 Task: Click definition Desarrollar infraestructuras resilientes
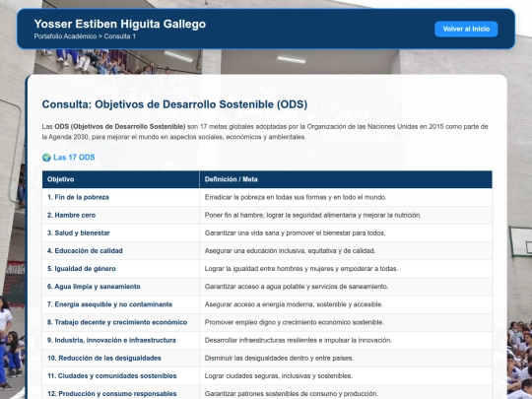click(x=346, y=340)
